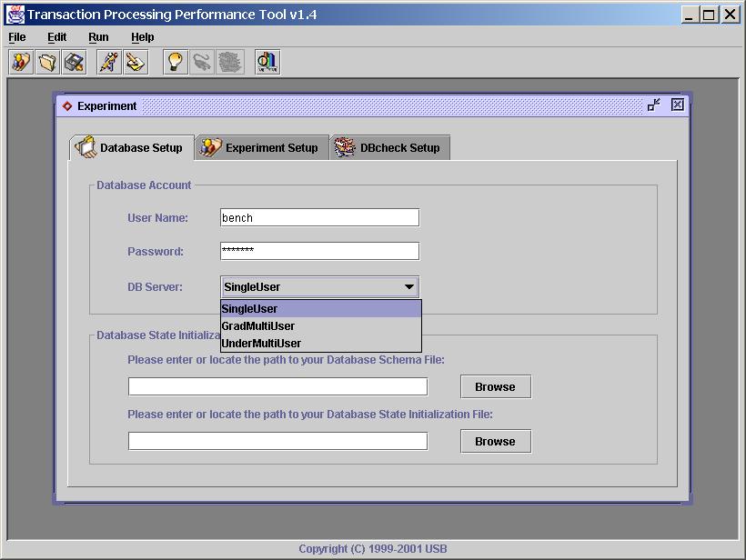Click the 'User Name:' label
Screen dimensions: 746x560
pos(157,218)
